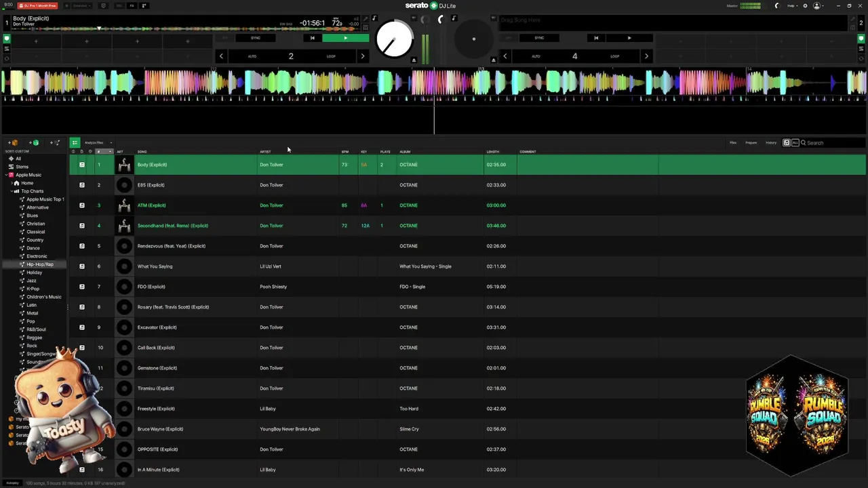Open the Electronic chart playlist
The width and height of the screenshot is (868, 488).
pyautogui.click(x=37, y=256)
